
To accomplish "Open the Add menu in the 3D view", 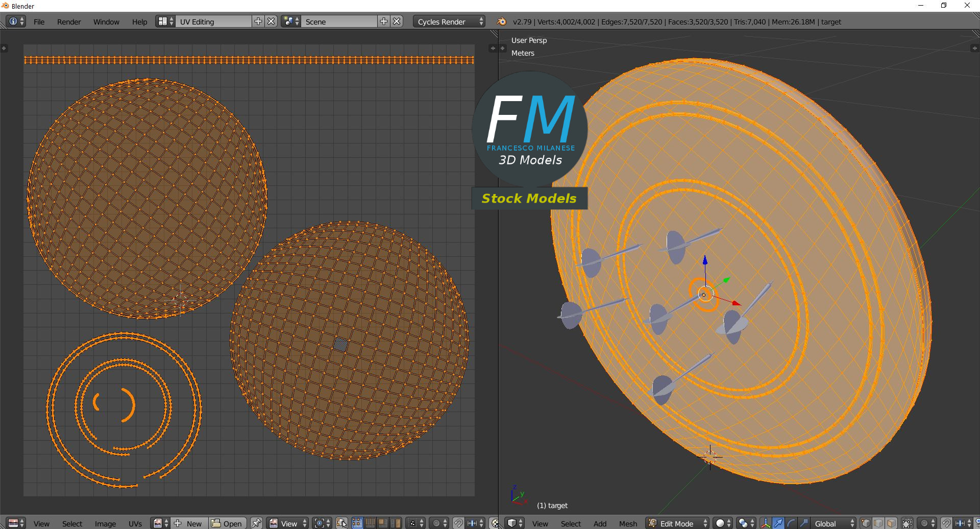I will 600,523.
